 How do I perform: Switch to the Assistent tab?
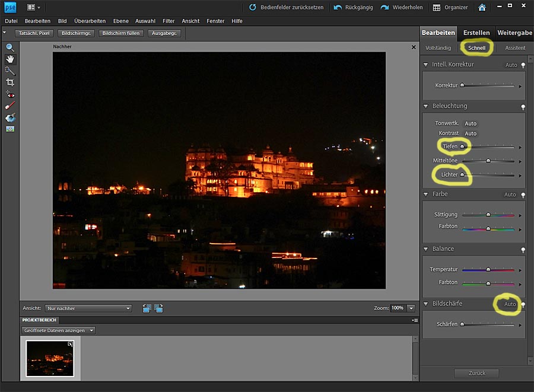515,48
